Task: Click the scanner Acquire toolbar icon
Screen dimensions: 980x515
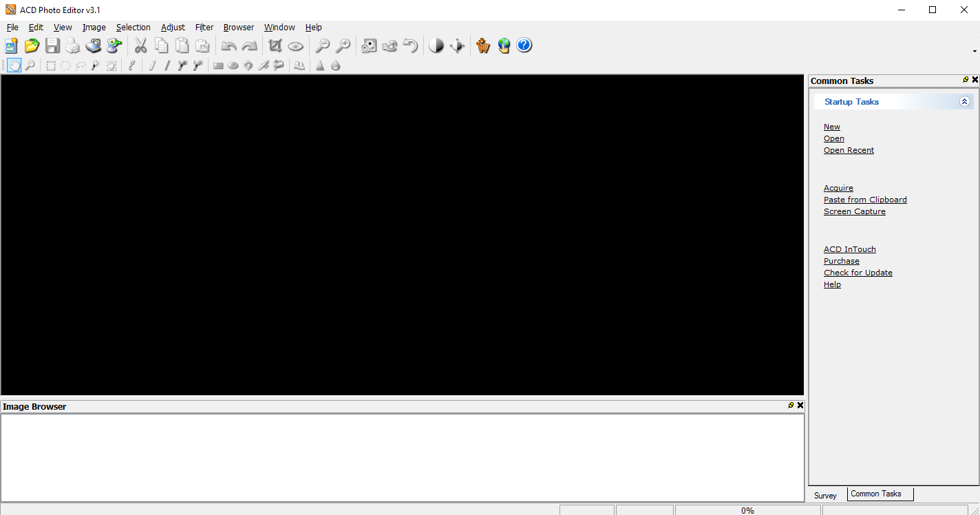Action: point(94,46)
